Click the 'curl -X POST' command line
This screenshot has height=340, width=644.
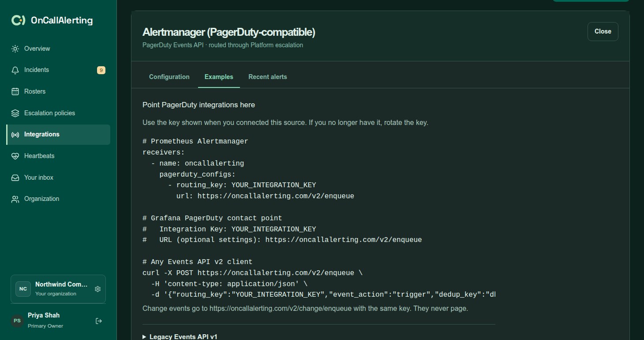tap(253, 273)
